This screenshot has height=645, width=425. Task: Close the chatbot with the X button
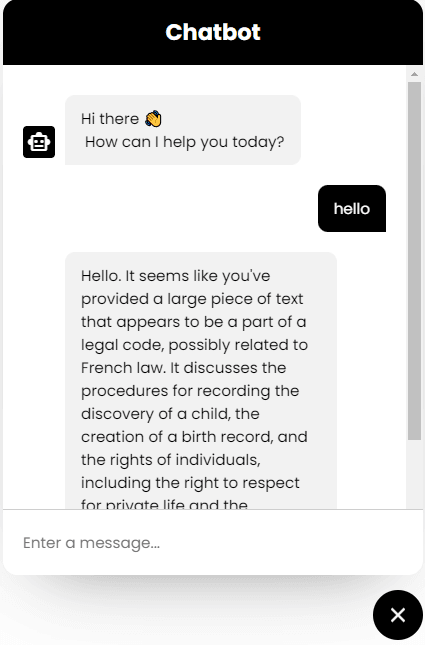[x=398, y=615]
